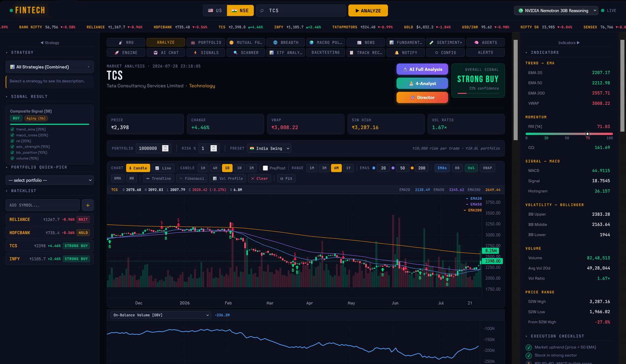The width and height of the screenshot is (626, 364).
Task: Toggle the VWAP overlay
Action: [x=487, y=168]
